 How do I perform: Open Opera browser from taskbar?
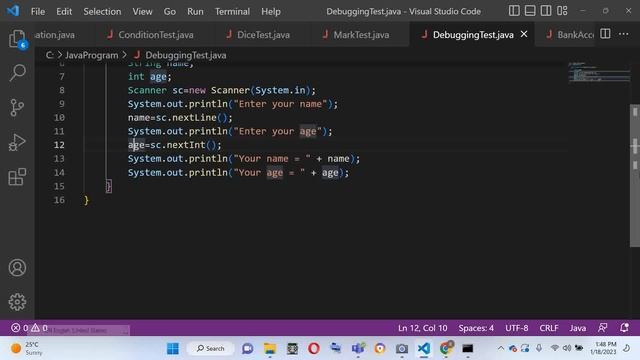[x=313, y=349]
